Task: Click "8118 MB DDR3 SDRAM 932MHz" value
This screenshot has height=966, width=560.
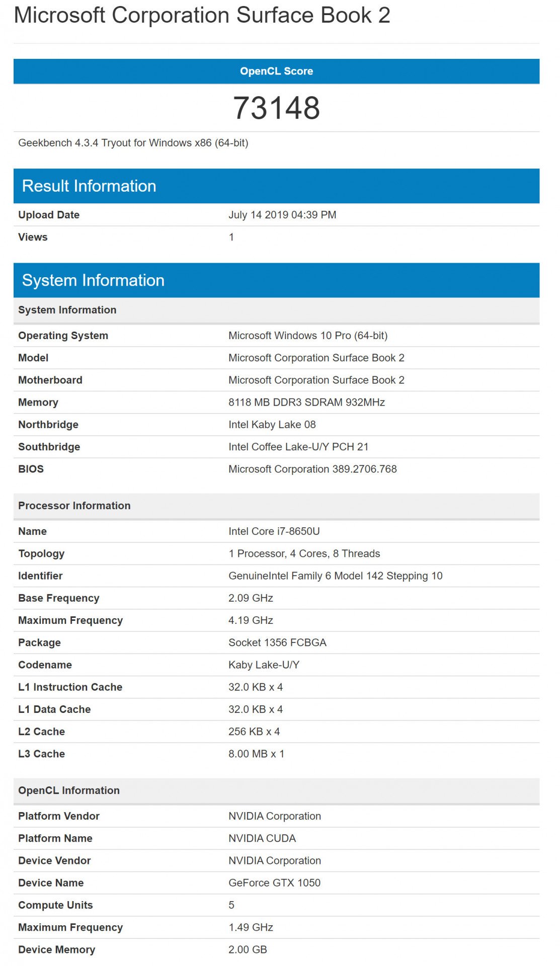Action: 306,402
